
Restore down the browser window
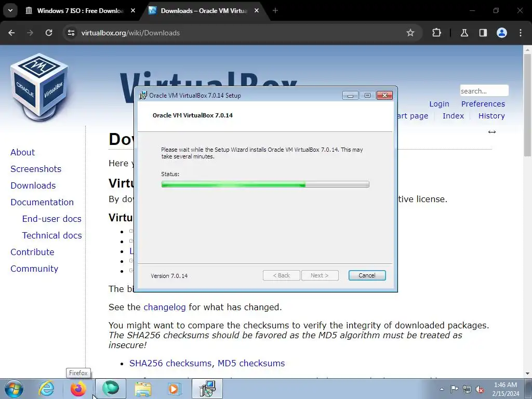coord(496,10)
